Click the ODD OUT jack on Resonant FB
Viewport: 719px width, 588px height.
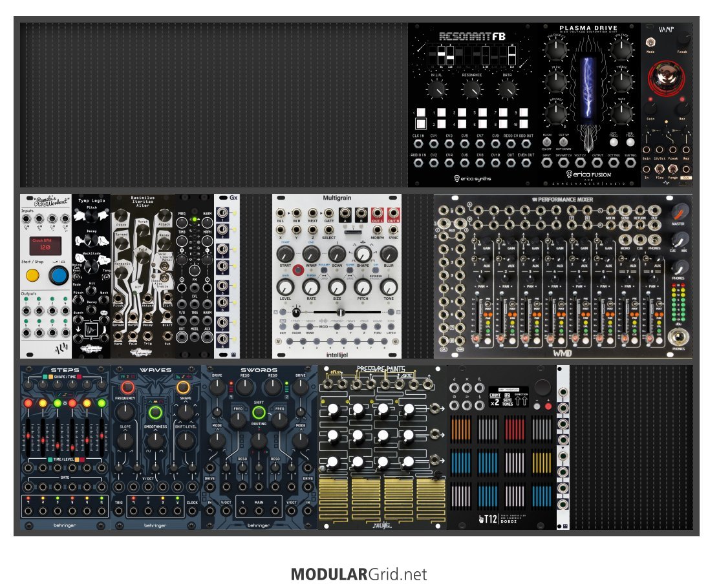(526, 144)
